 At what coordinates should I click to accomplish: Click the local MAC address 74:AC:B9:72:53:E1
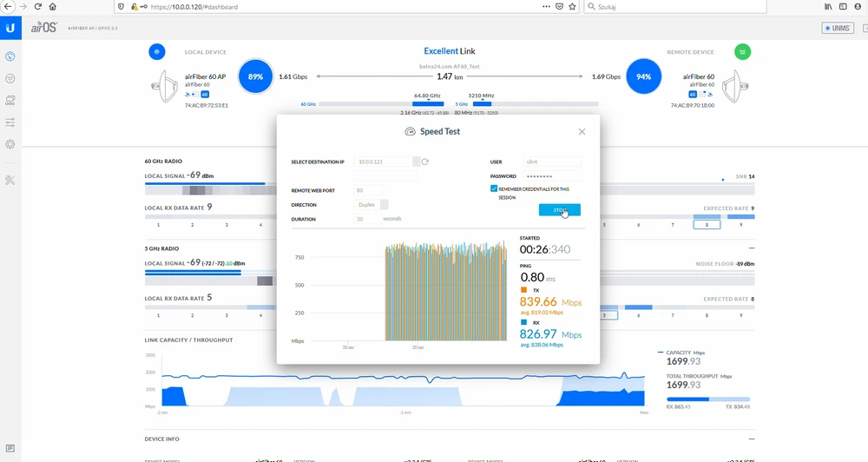[206, 105]
